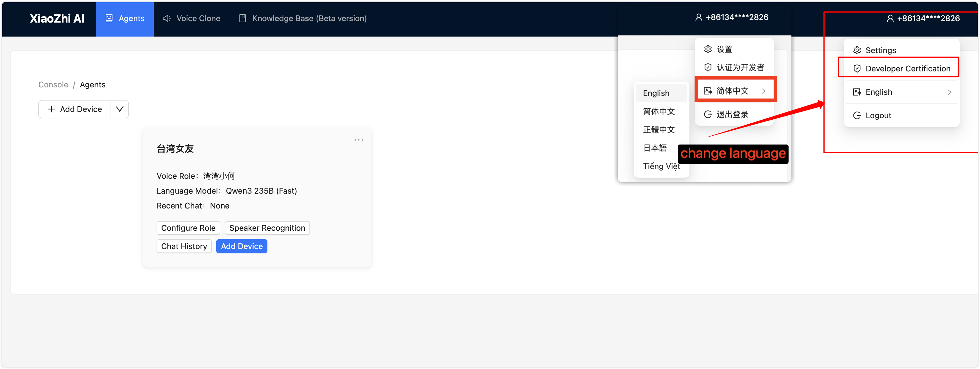The height and width of the screenshot is (369, 980).
Task: Click shield icon beside Developer Certification
Action: pyautogui.click(x=857, y=69)
